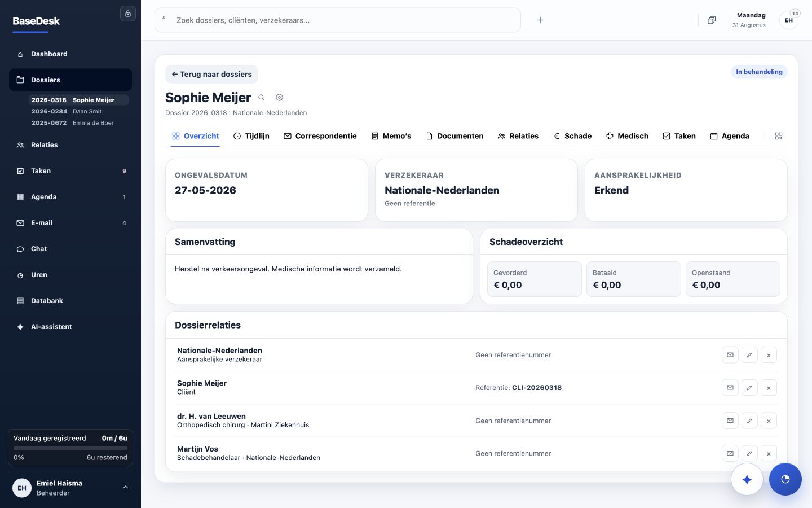Image resolution: width=812 pixels, height=508 pixels.
Task: Open the blue floating timer button
Action: pos(785,479)
